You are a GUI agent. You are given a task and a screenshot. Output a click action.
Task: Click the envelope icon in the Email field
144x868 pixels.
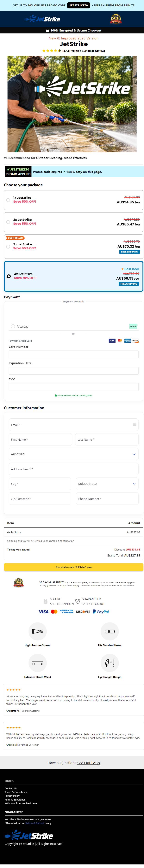point(135,425)
